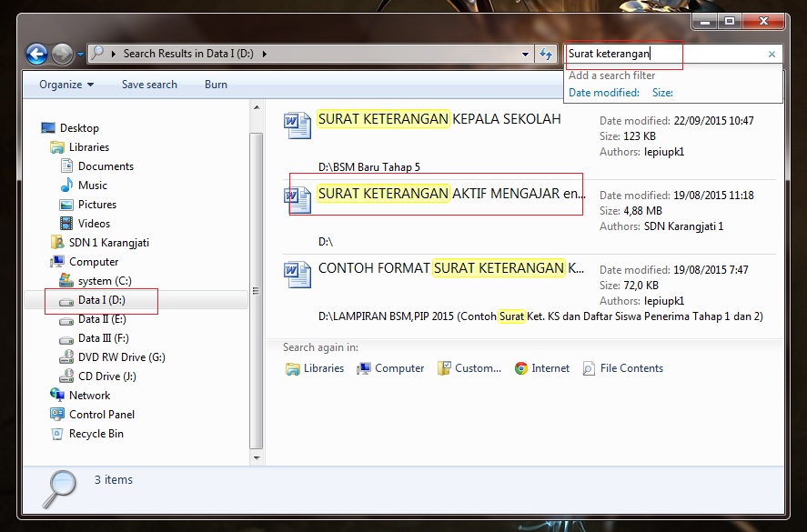Open the Word icon beside SURAT KETERANGAN KEPALA SEKOLAH
The height and width of the screenshot is (532, 807).
296,126
